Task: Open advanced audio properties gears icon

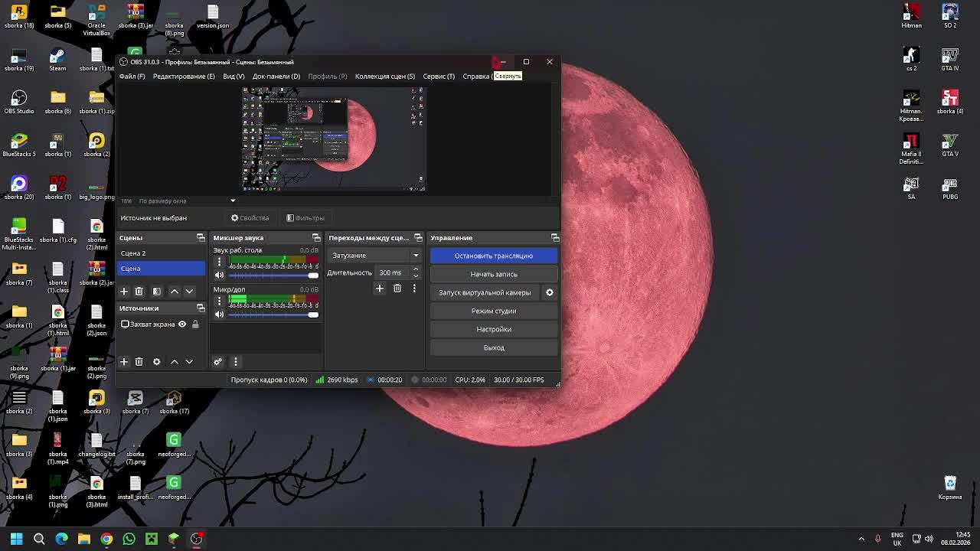Action: [218, 362]
